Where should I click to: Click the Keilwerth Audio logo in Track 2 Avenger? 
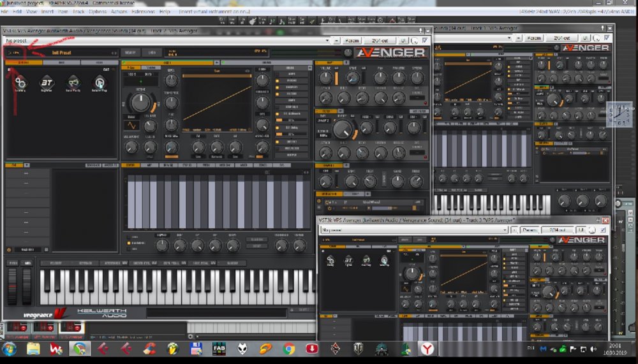point(101,313)
